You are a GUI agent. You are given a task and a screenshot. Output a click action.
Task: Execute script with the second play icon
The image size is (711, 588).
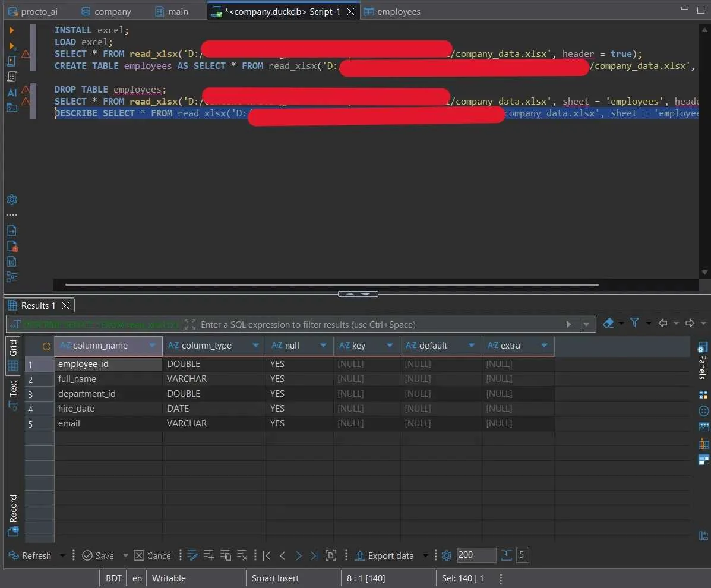click(12, 46)
